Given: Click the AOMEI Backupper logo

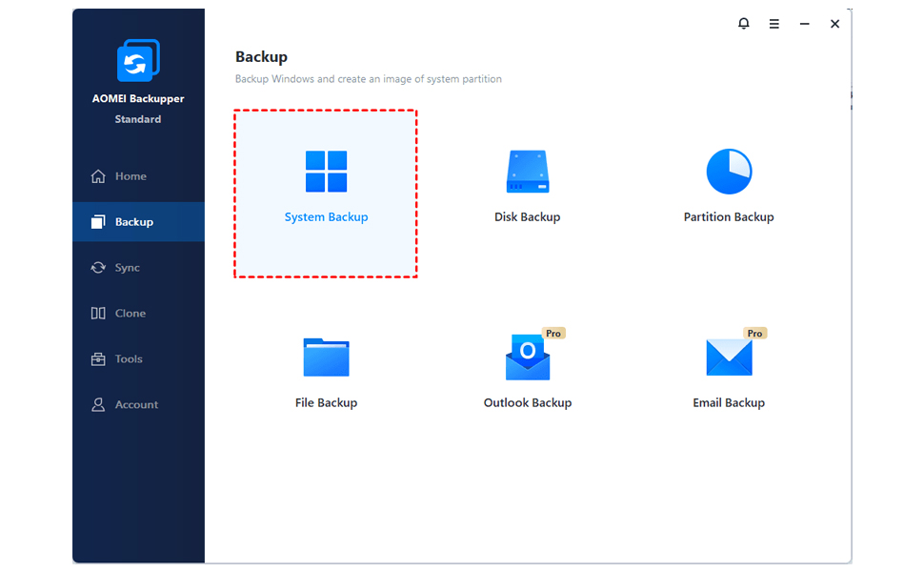Looking at the screenshot, I should coord(138,60).
